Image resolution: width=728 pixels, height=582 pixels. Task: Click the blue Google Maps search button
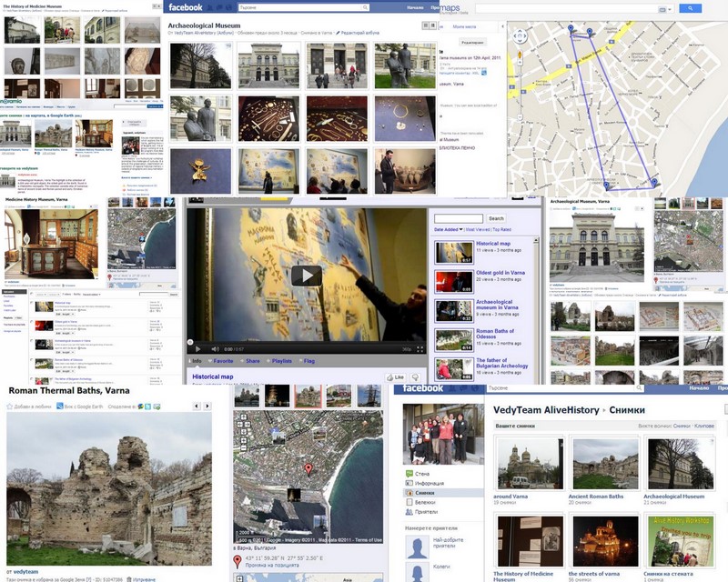(690, 8)
